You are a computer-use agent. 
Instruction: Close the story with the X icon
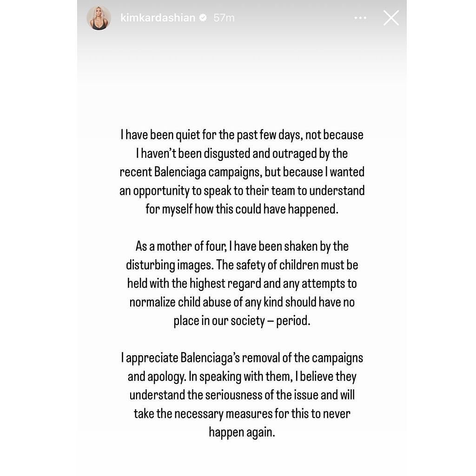click(391, 18)
